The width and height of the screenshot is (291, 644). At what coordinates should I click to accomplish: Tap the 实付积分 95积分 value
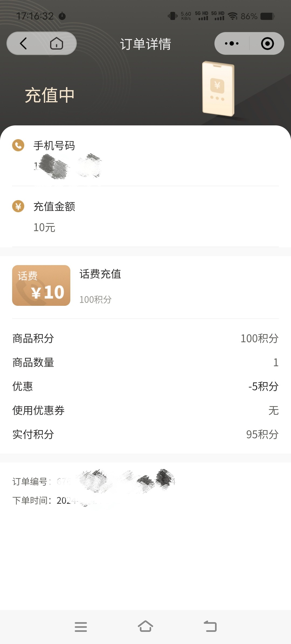pyautogui.click(x=262, y=434)
